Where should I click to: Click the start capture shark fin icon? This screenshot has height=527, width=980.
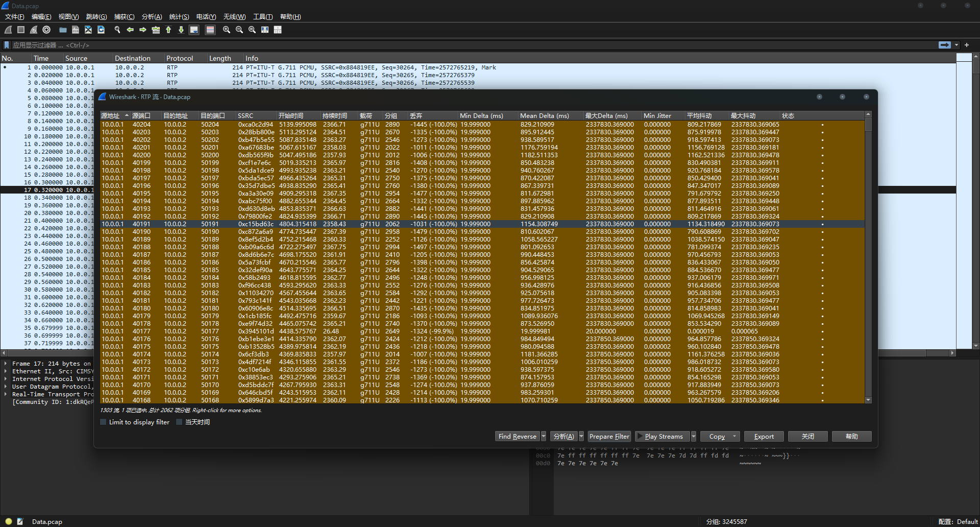coord(8,30)
